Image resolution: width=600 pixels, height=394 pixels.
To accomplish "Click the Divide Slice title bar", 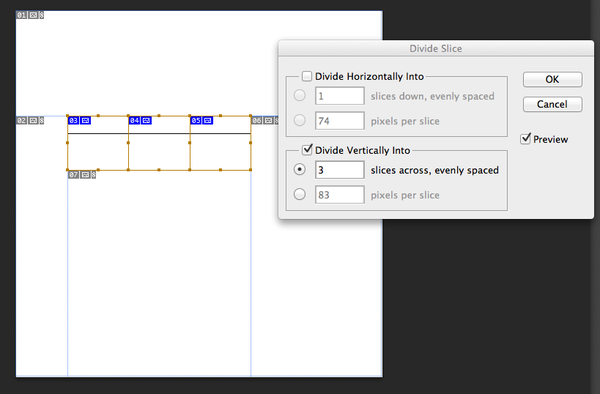I will click(436, 49).
